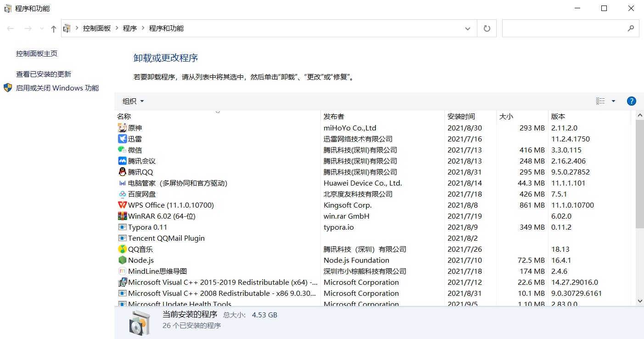Image resolution: width=644 pixels, height=339 pixels.
Task: Click the MindLine思维导图 icon
Action: (122, 271)
